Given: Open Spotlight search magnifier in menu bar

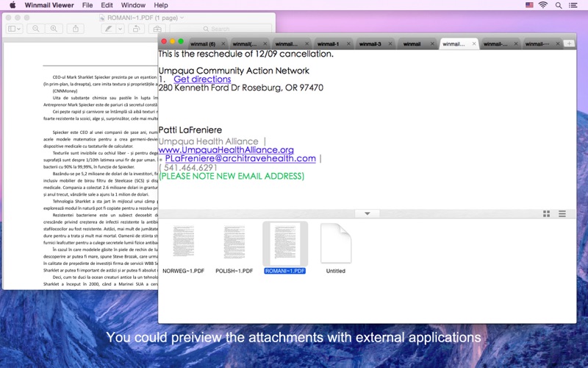Looking at the screenshot, I should [559, 5].
